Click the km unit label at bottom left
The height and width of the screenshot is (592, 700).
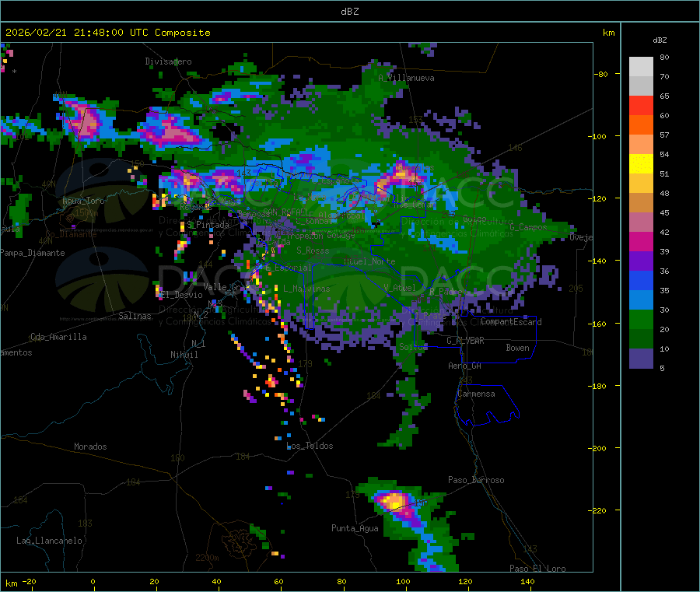click(11, 583)
